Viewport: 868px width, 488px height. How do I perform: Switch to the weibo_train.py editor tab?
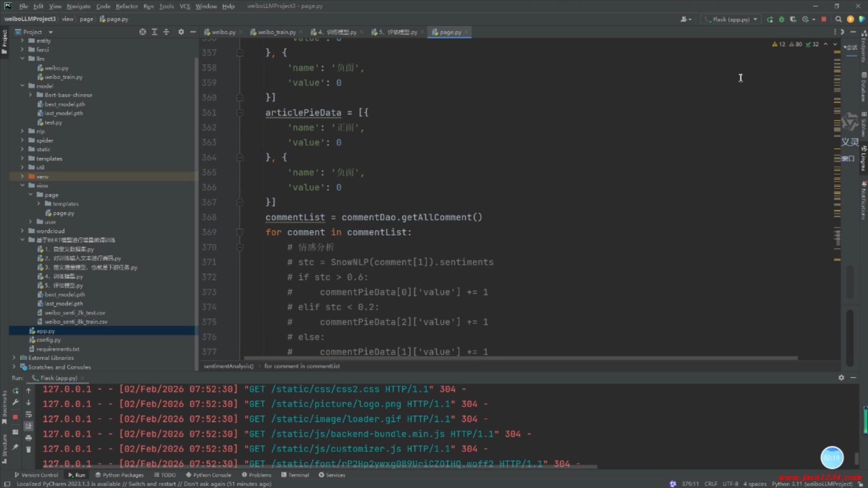click(276, 32)
